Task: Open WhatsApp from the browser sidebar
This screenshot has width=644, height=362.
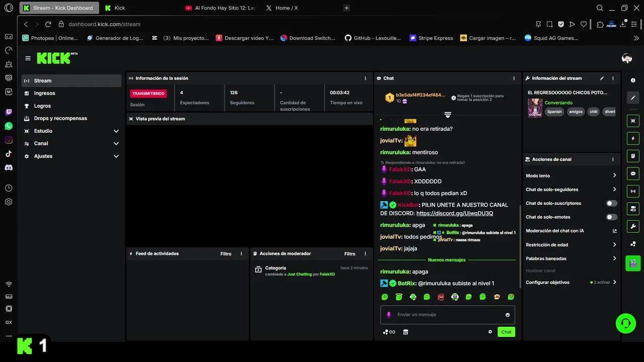Action: click(x=9, y=126)
